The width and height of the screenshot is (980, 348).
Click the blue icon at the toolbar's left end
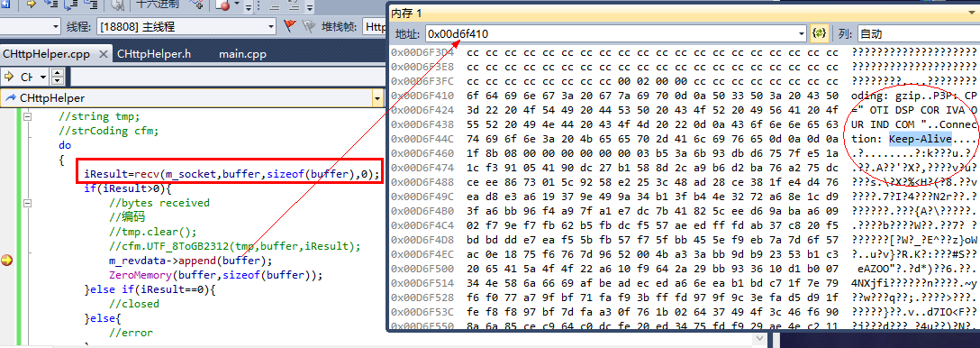(x=5, y=4)
